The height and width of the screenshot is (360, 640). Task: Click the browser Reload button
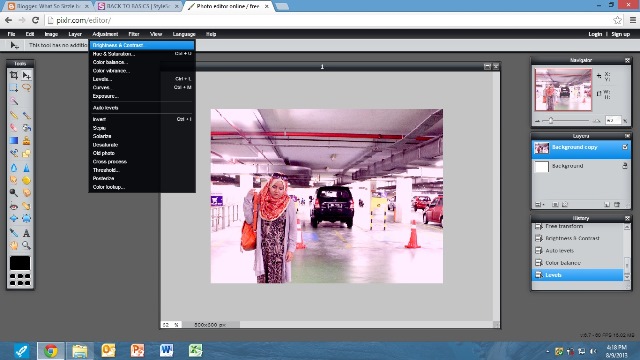tap(36, 20)
